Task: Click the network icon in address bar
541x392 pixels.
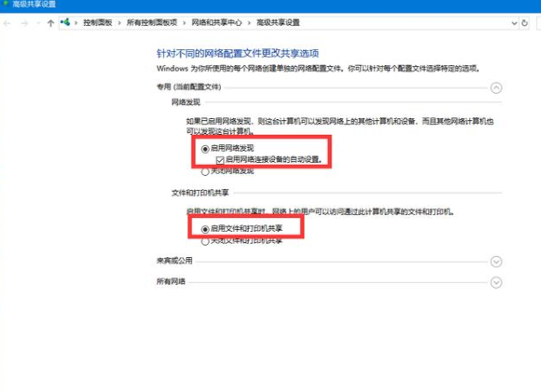Action: 65,22
